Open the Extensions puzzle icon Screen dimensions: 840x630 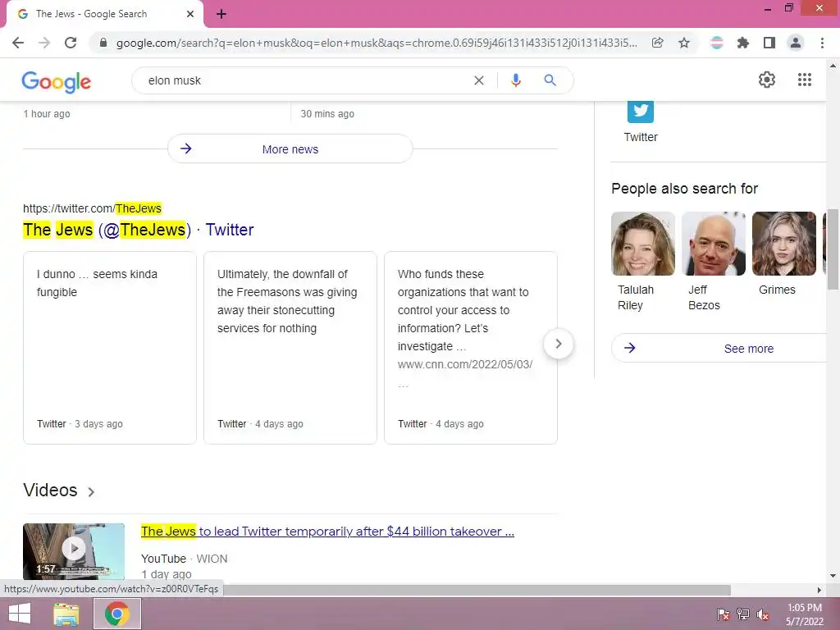point(743,43)
